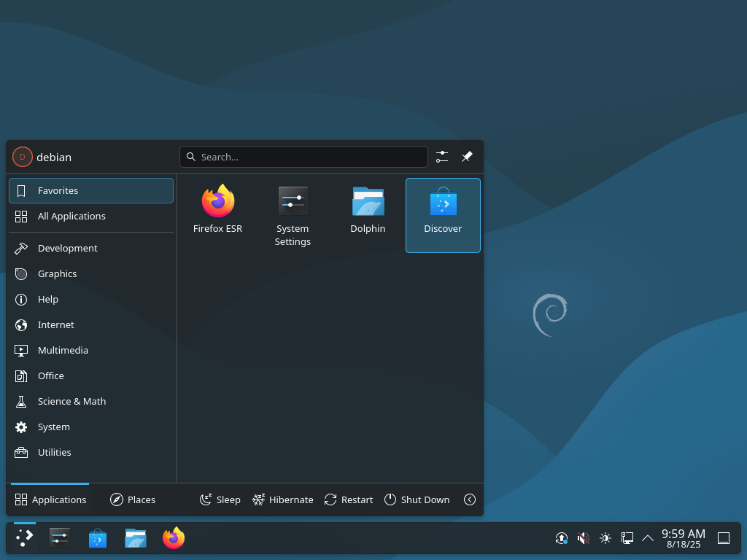
Task: Click the Discover icon in the taskbar
Action: click(x=97, y=538)
